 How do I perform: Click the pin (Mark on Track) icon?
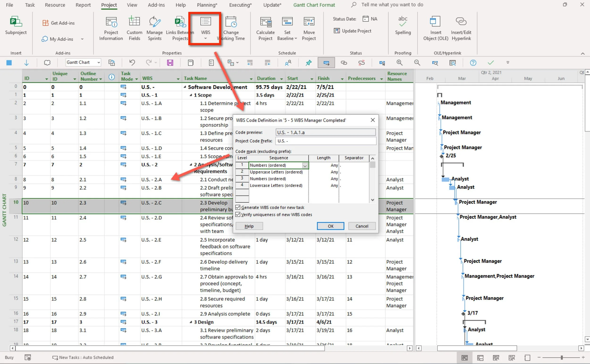click(308, 63)
